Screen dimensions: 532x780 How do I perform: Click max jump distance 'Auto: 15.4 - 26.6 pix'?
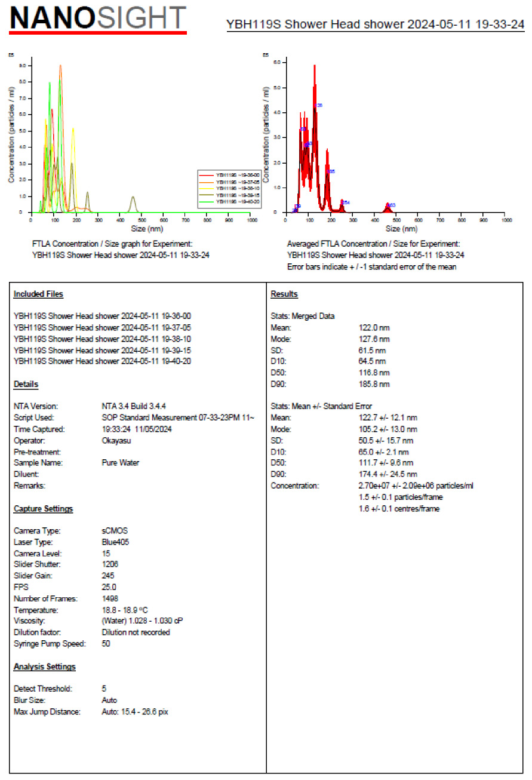point(136,712)
